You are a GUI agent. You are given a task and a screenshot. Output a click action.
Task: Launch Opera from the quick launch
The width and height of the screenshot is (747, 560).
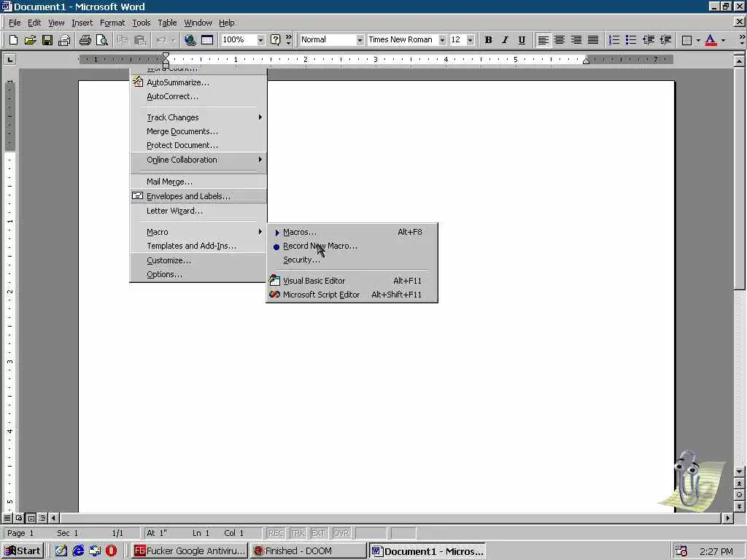pos(111,551)
